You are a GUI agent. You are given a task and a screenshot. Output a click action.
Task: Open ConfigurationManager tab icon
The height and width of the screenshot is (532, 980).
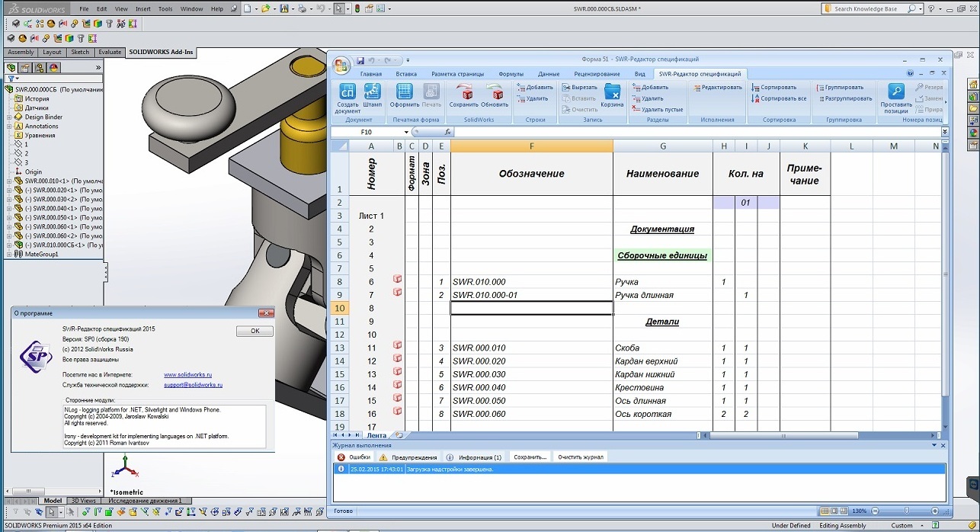[40, 67]
